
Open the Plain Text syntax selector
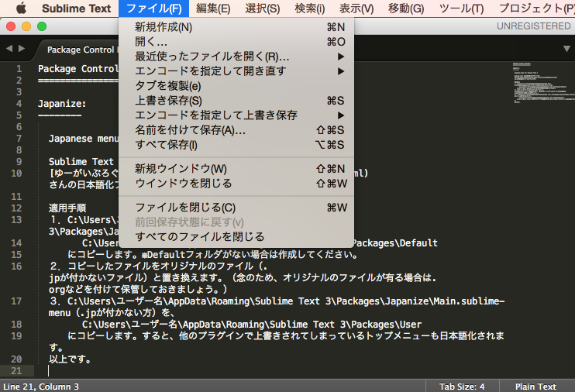tap(535, 387)
